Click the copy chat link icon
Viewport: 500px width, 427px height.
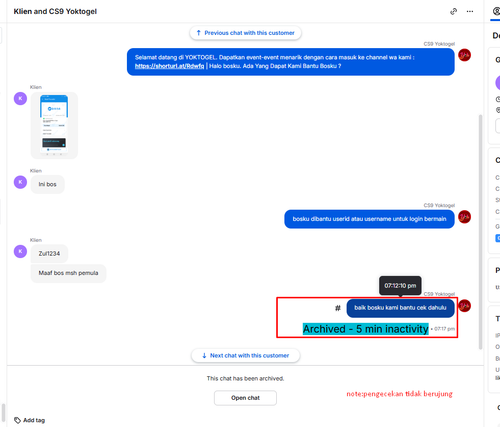pyautogui.click(x=453, y=12)
